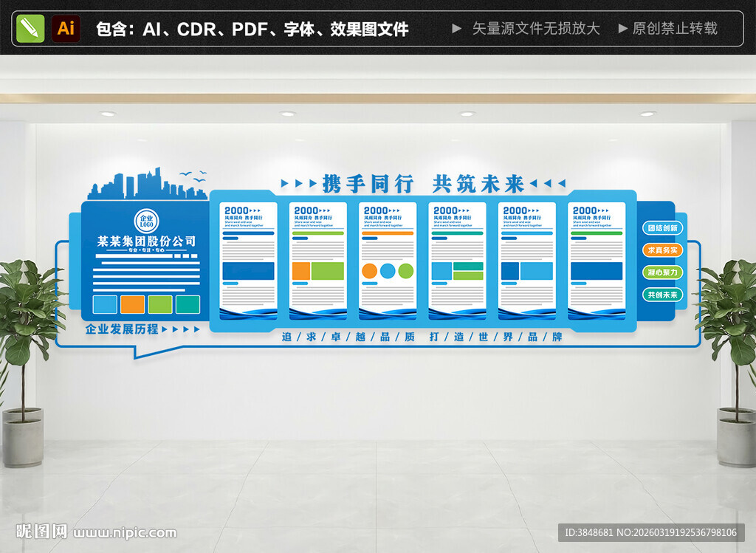Click the blue city skyline silhouette
Image resolution: width=756 pixels, height=553 pixels.
(x=147, y=184)
